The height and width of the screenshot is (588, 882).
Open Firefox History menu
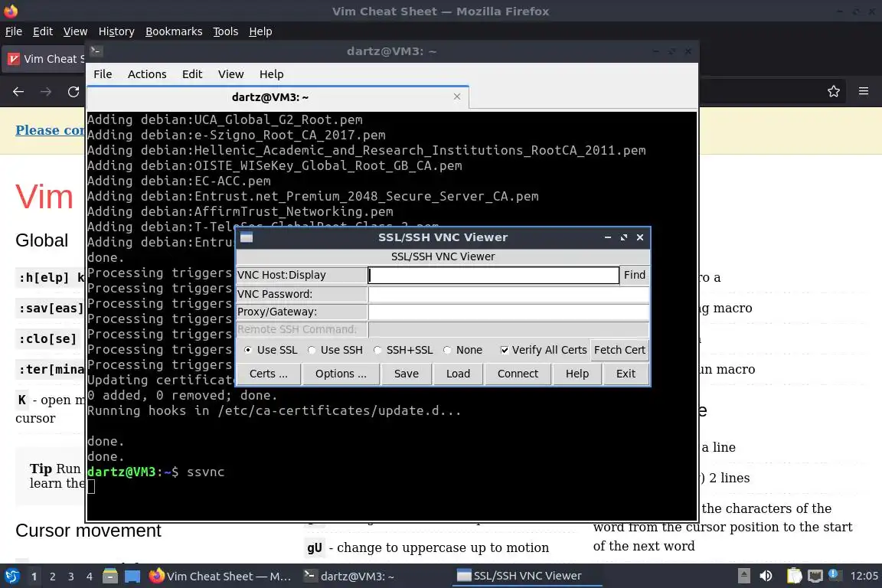(x=116, y=31)
